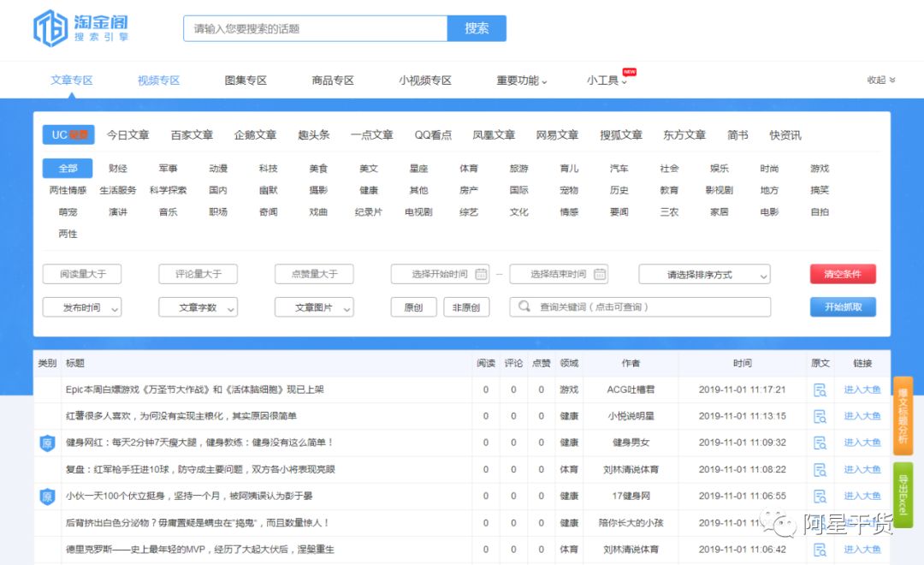Select the 三农 category
The image size is (924, 565).
click(669, 212)
